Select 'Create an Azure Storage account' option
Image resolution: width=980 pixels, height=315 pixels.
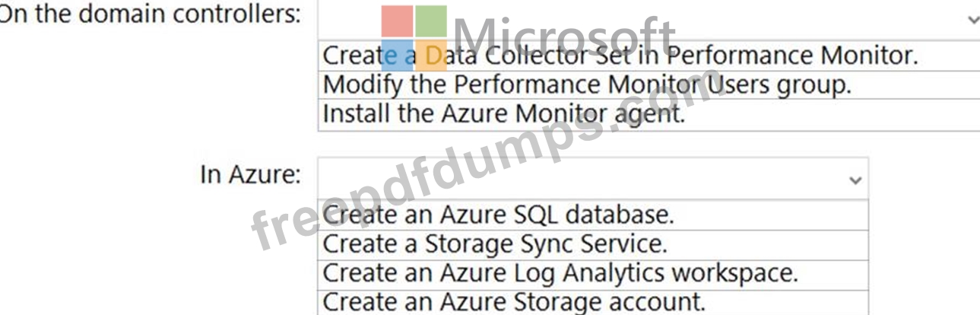click(x=514, y=301)
